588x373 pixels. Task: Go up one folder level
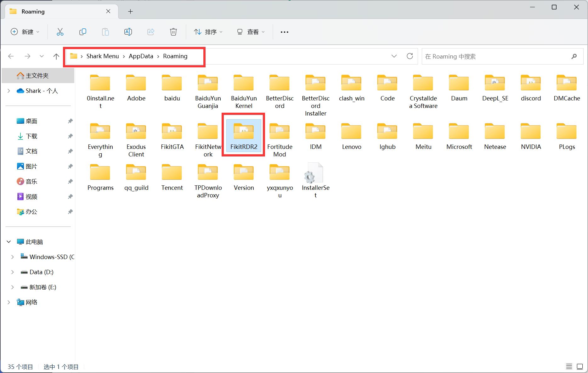(56, 56)
